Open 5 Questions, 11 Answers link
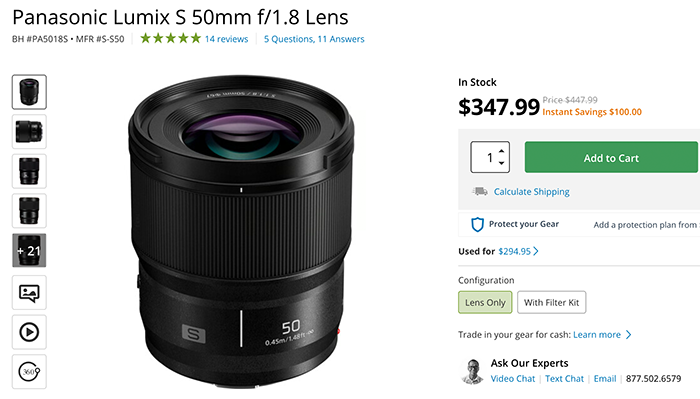The image size is (700, 399). pos(314,39)
